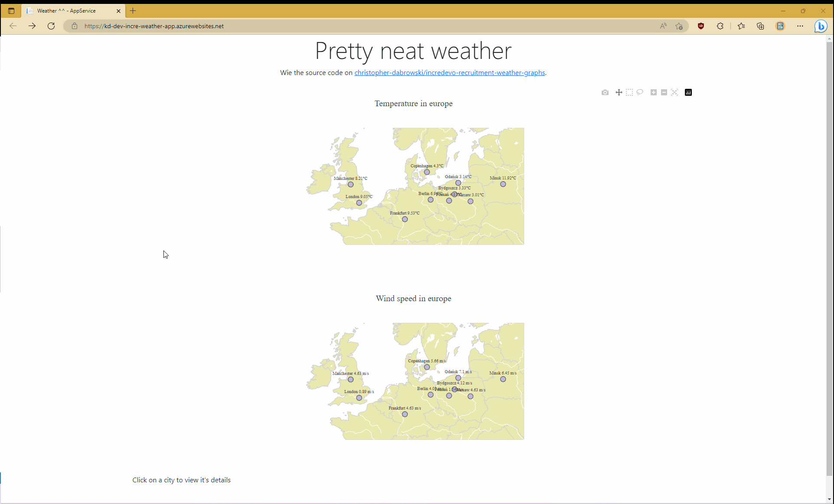Click London marker on temperature map

[x=359, y=203]
